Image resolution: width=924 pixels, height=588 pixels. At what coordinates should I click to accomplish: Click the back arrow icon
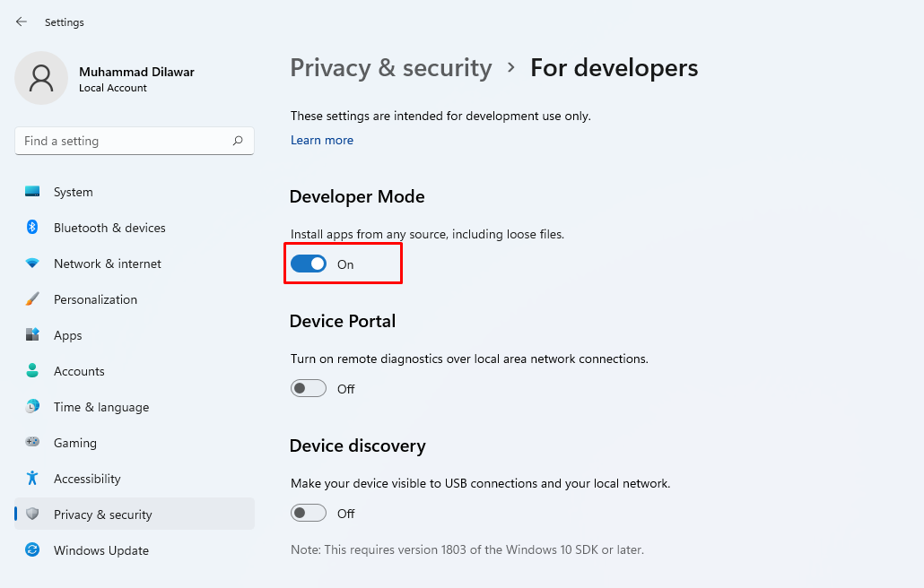[22, 22]
